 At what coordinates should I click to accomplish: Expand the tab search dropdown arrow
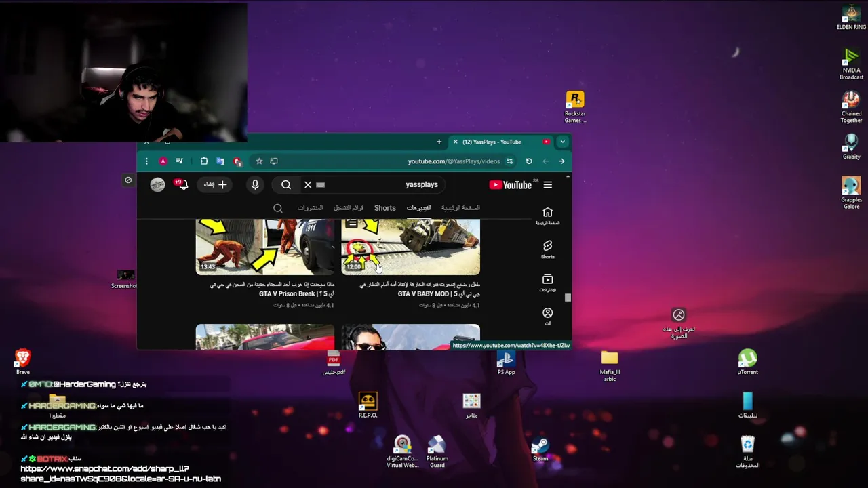point(562,142)
